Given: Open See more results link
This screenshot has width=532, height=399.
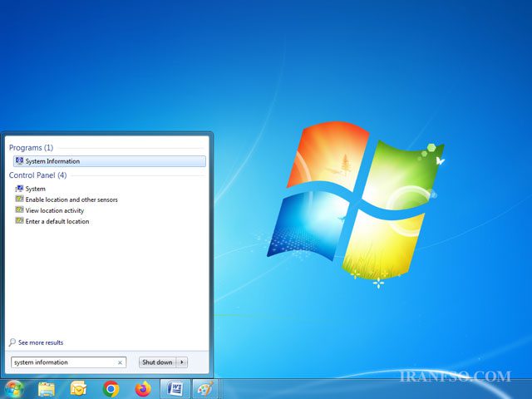Looking at the screenshot, I should (x=41, y=342).
